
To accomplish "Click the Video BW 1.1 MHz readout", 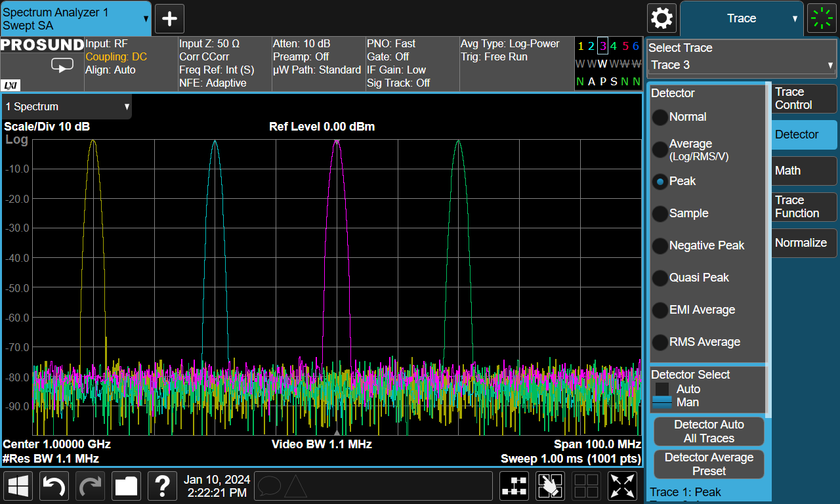I will (322, 444).
